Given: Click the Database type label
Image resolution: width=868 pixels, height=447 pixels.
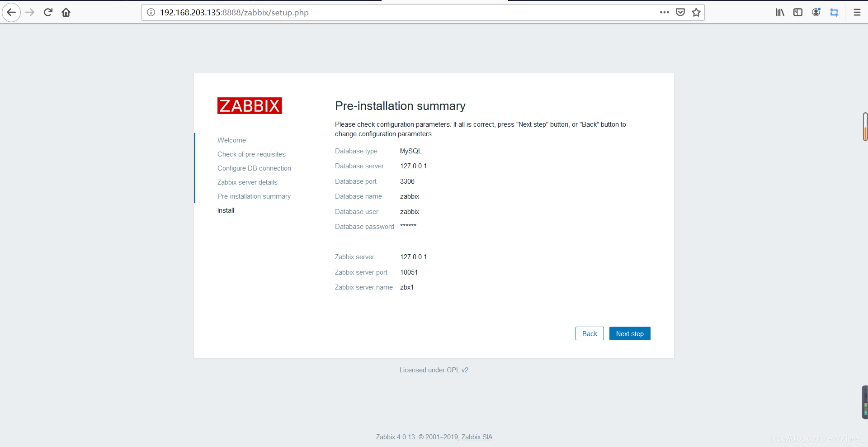Looking at the screenshot, I should tap(356, 151).
